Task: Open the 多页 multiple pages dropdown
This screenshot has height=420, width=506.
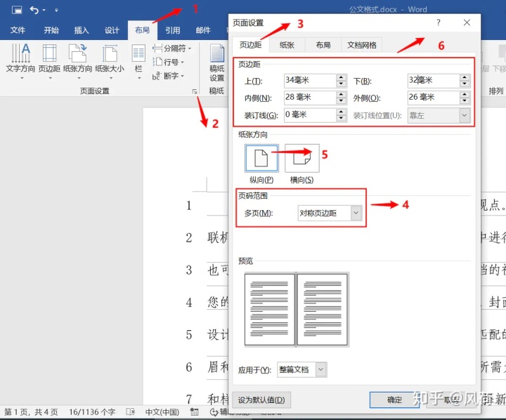Action: tap(330, 214)
